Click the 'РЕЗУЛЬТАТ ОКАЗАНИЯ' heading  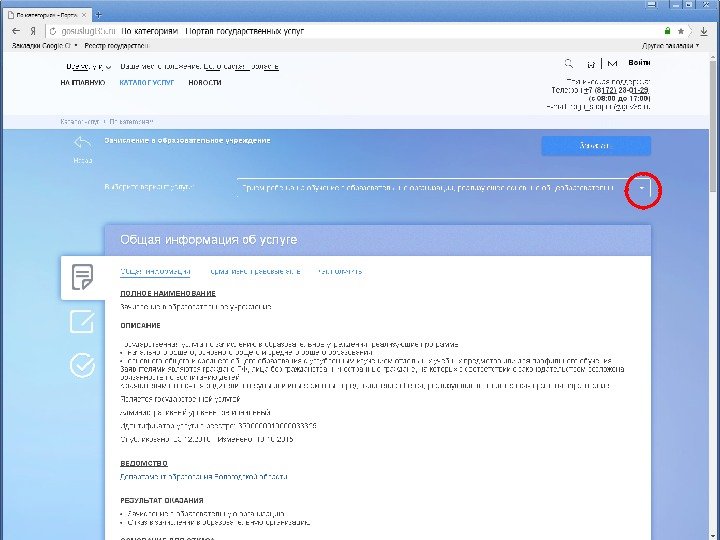162,501
